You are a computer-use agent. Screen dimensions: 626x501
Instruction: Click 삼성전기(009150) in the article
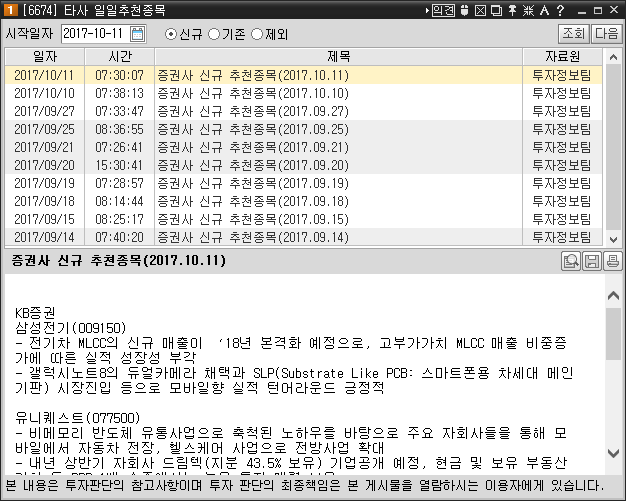coord(71,328)
